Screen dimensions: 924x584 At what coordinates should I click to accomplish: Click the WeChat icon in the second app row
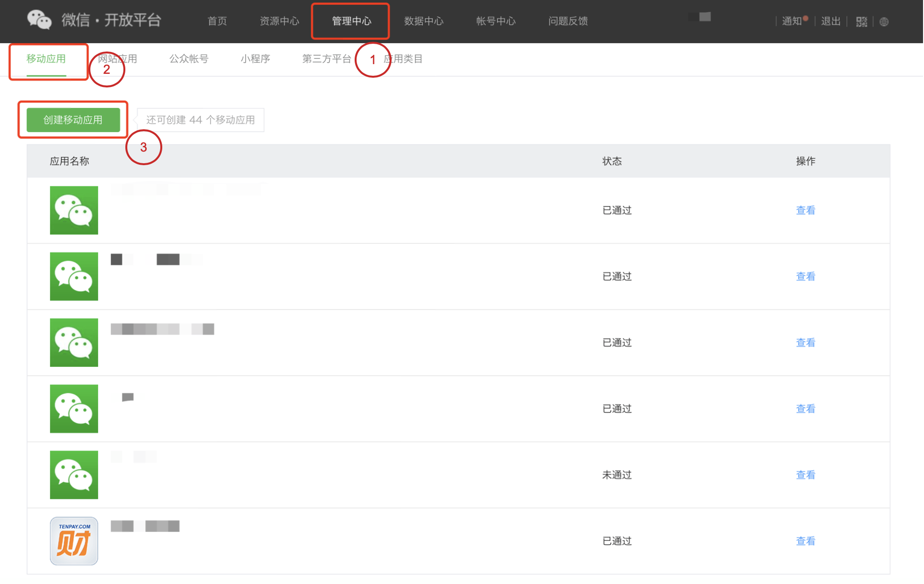coord(73,276)
